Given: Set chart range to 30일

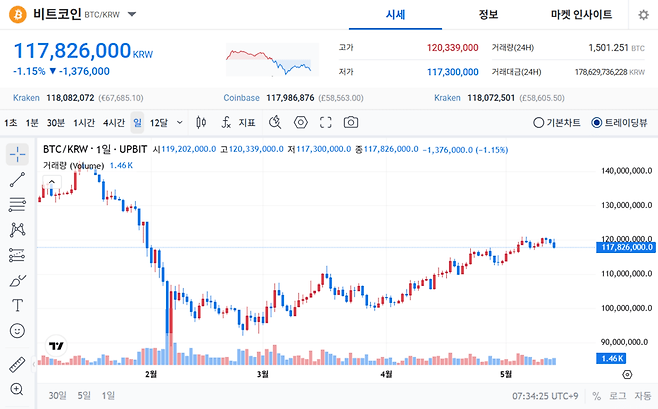Looking at the screenshot, I should coord(57,396).
